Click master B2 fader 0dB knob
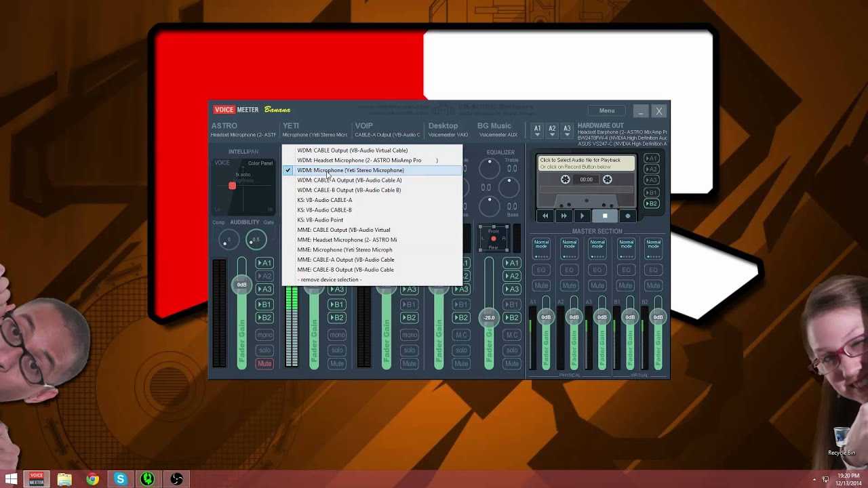The width and height of the screenshot is (868, 488). point(658,317)
